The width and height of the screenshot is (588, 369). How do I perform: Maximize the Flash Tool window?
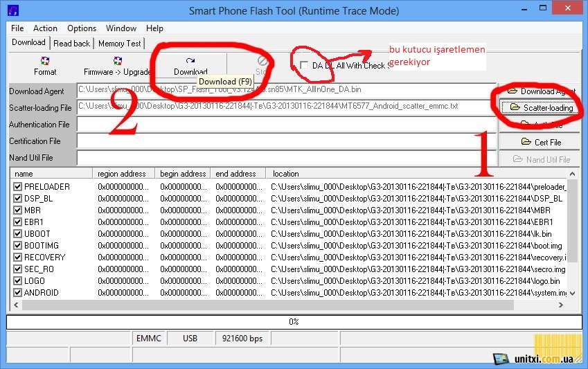[542, 8]
